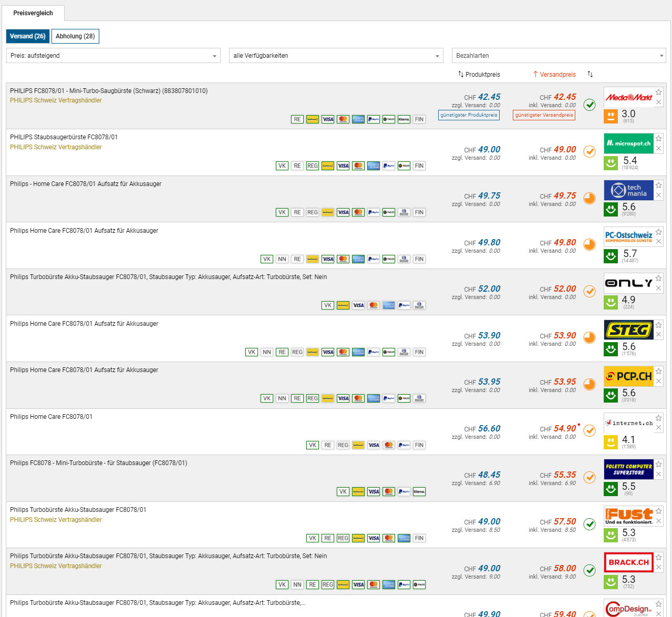Click the BRACK.CH shop logo
Viewport: 672px width, 617px height.
(x=628, y=562)
